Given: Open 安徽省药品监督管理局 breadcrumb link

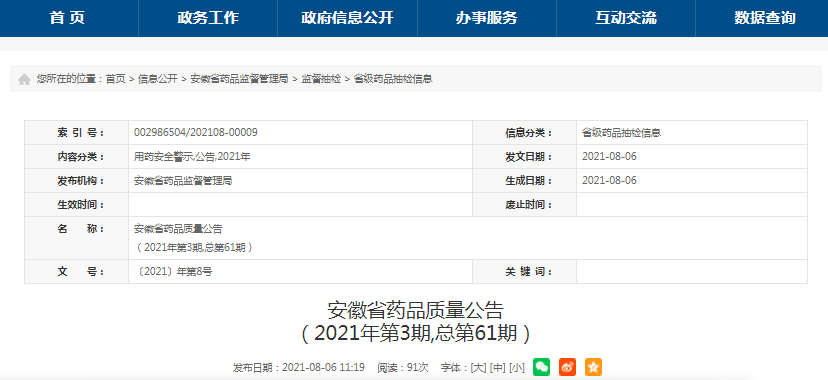Looking at the screenshot, I should click(239, 79).
